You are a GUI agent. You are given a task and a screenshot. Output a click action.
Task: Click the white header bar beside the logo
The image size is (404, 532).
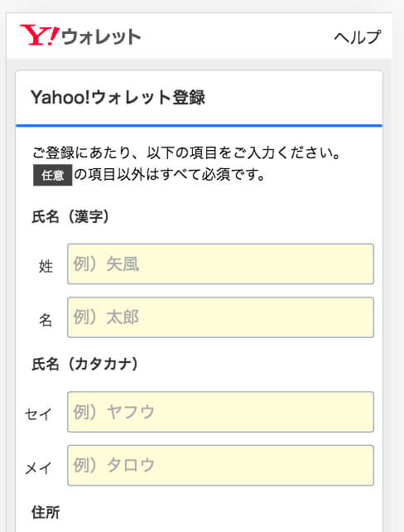point(238,36)
